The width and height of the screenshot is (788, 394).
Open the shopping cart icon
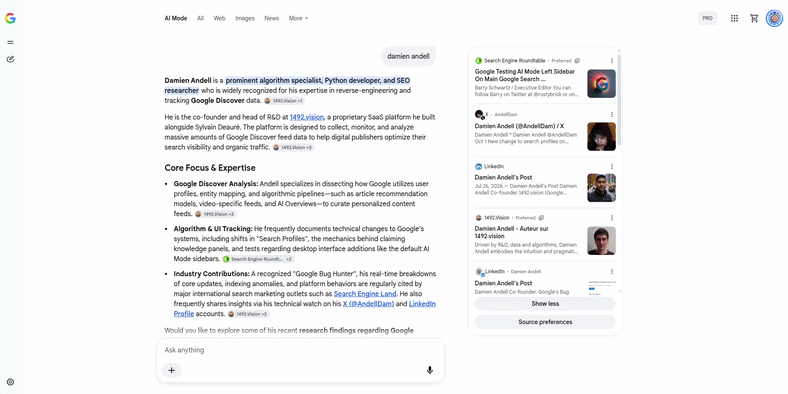point(754,19)
